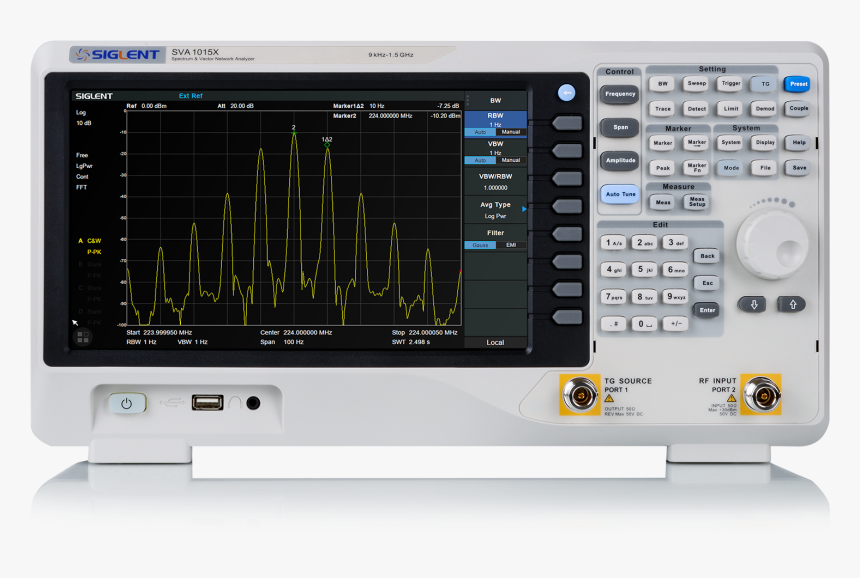Open the VBW/RBW ratio menu entry

point(495,182)
